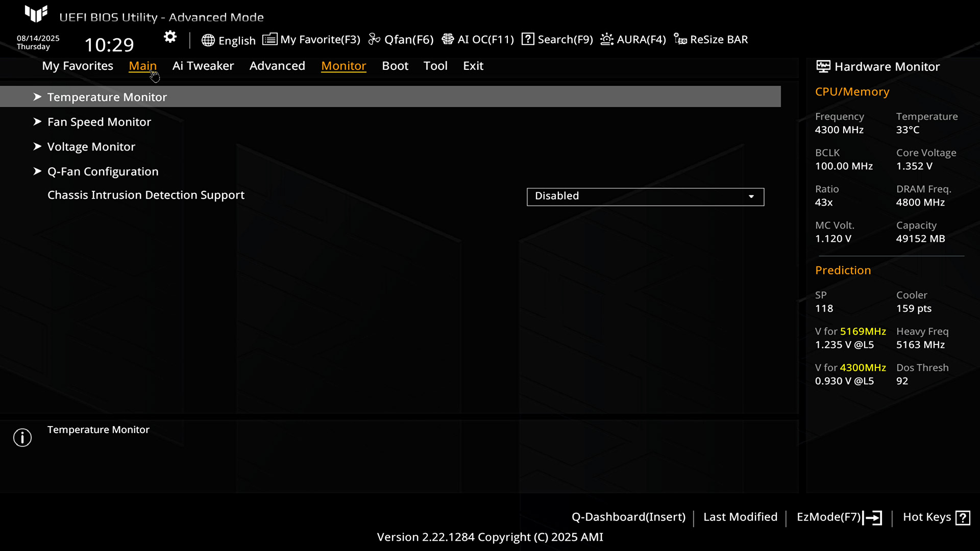Open Qfan fan control icon
Screen dimensions: 980x551
click(374, 39)
